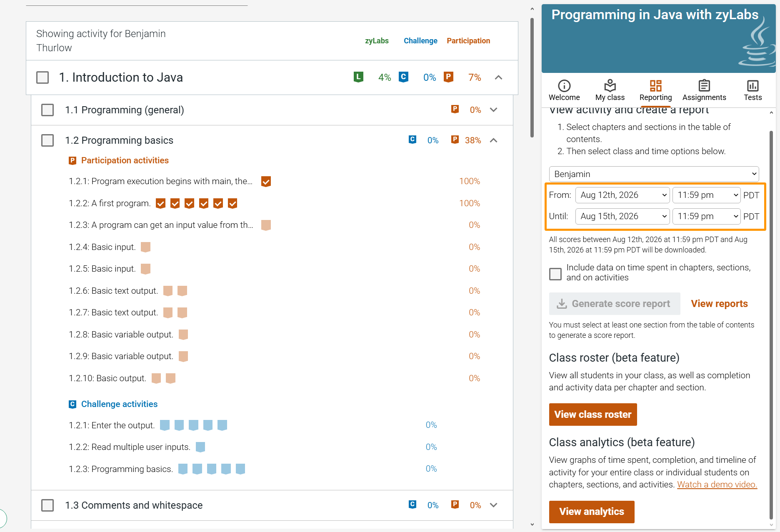The width and height of the screenshot is (780, 532).
Task: Click the Java coffee cup logo
Action: tap(757, 42)
